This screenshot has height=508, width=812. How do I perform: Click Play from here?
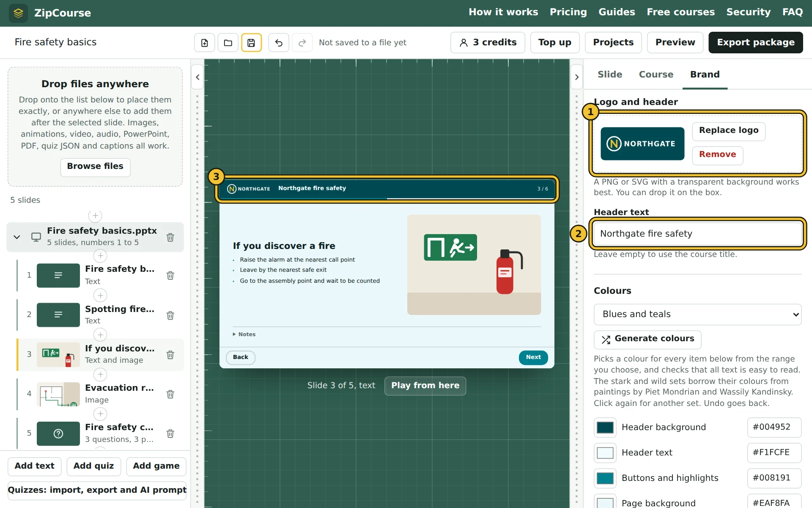click(425, 386)
